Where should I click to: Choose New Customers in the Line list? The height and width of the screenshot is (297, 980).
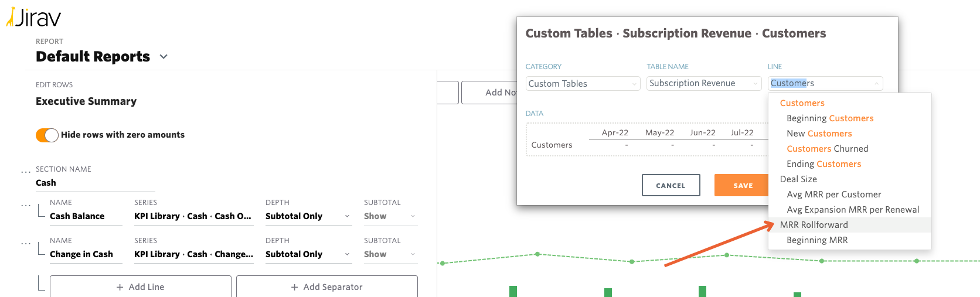[x=819, y=134]
